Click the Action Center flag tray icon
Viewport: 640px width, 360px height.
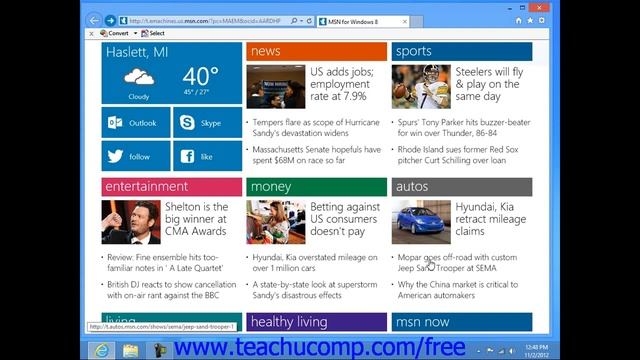tap(490, 351)
